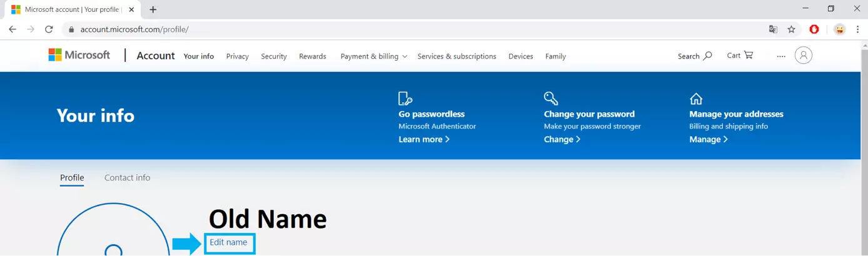
Task: Open the more options ellipsis
Action: tap(781, 56)
